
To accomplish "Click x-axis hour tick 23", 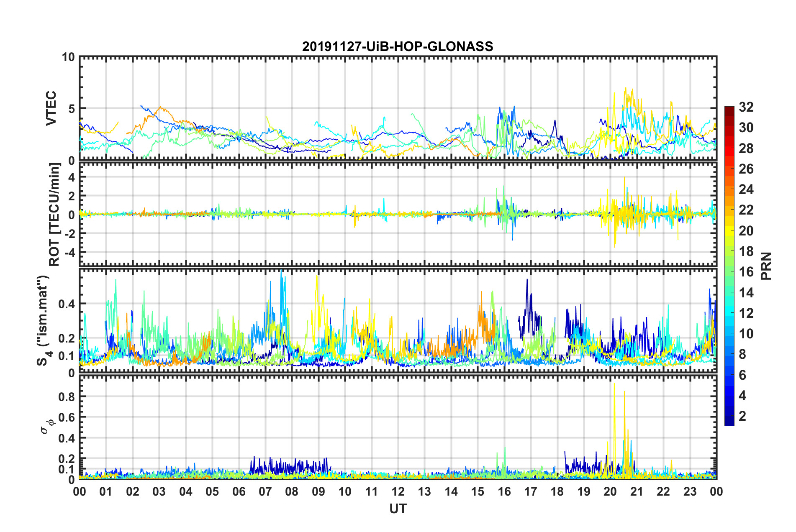I will coord(690,491).
